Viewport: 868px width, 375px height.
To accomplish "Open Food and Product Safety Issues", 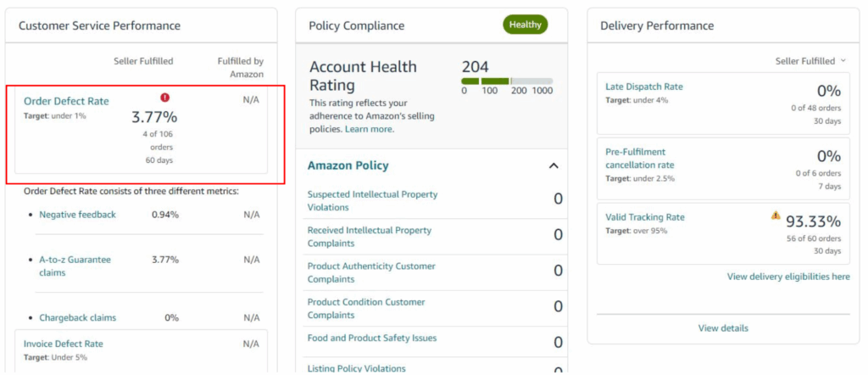I will (372, 338).
